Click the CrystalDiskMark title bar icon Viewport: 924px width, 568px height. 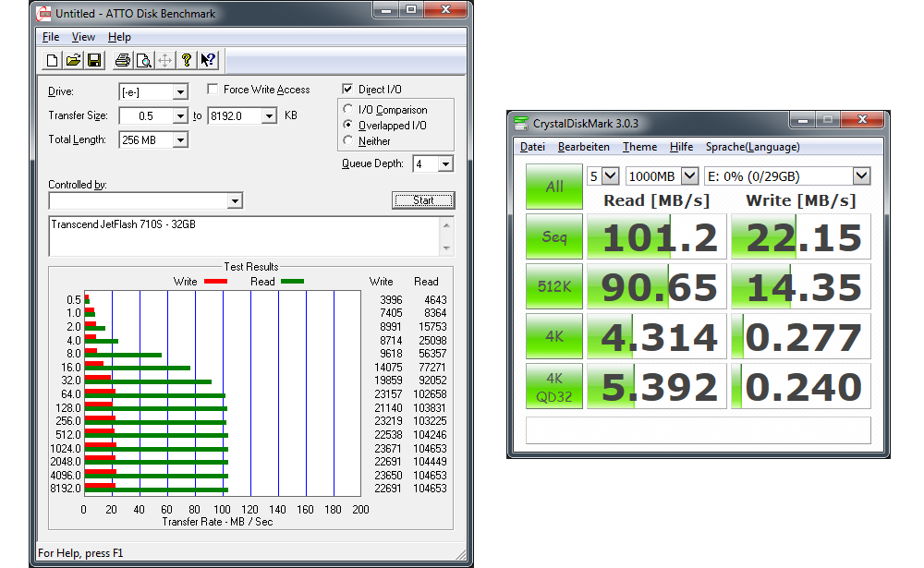pyautogui.click(x=521, y=123)
